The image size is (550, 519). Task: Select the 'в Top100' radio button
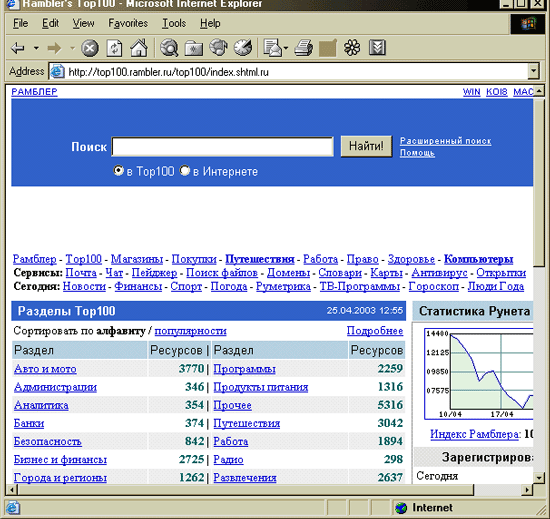point(119,171)
